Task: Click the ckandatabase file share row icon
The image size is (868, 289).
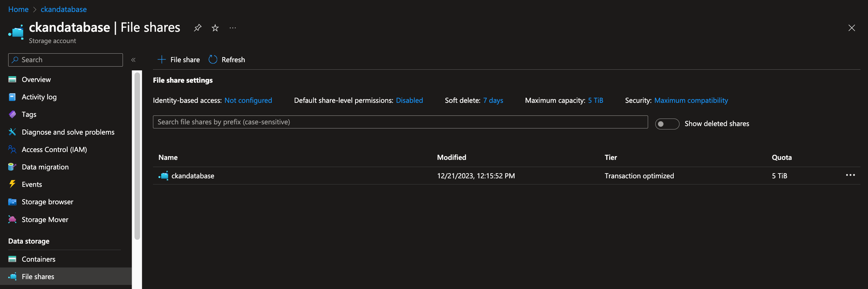Action: tap(164, 176)
